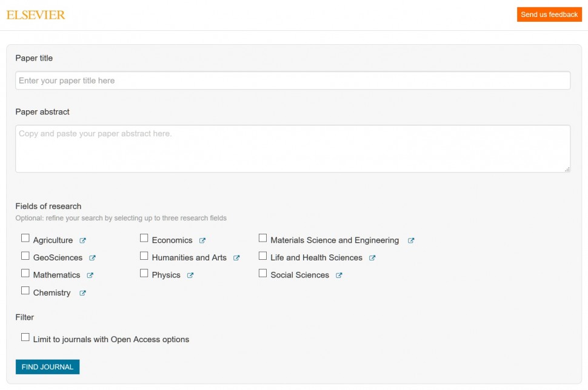The height and width of the screenshot is (390, 588).
Task: Enable the Agriculture research field checkbox
Action: pyautogui.click(x=25, y=237)
